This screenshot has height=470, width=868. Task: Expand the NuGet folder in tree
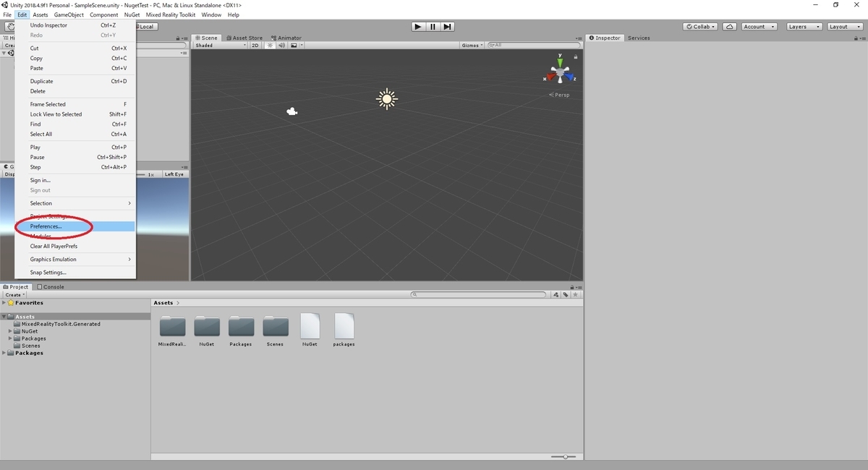point(11,331)
